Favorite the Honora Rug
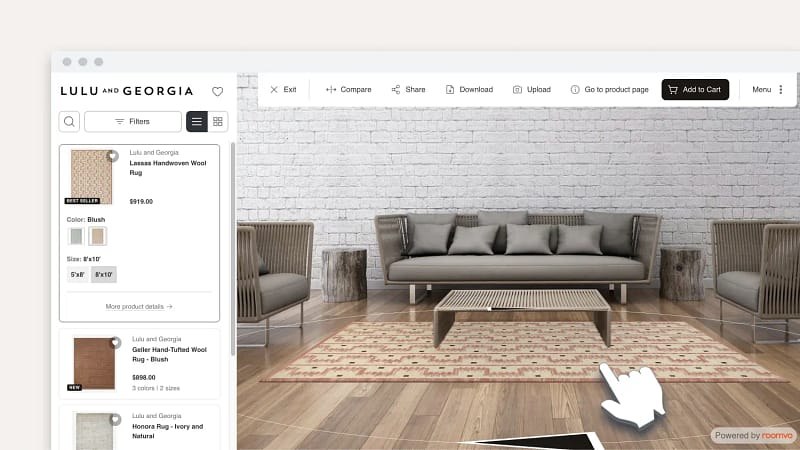The image size is (800, 450). [x=116, y=419]
